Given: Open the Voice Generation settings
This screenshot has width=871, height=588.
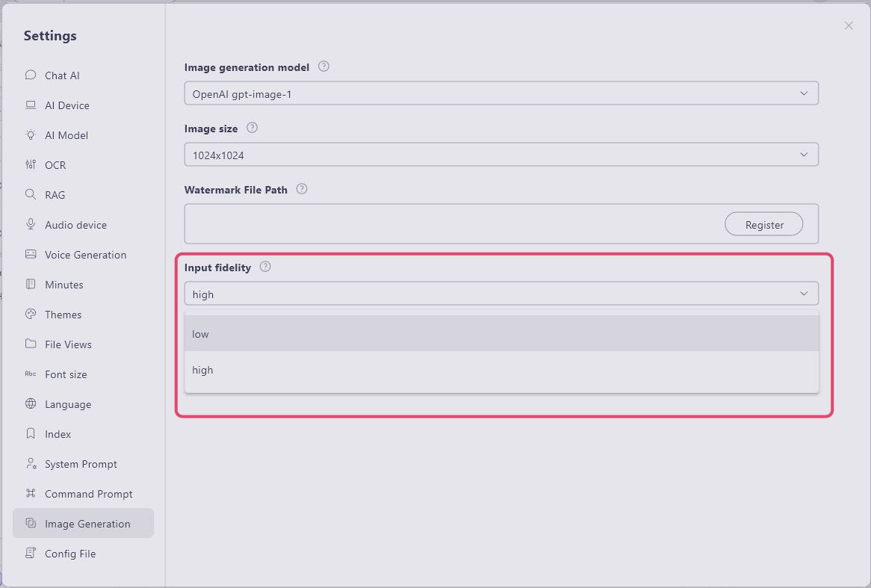Looking at the screenshot, I should pyautogui.click(x=85, y=255).
